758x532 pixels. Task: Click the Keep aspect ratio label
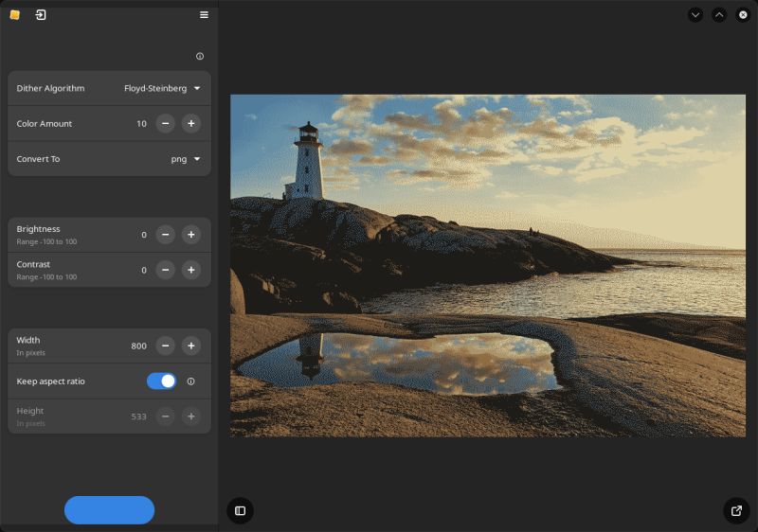(50, 381)
